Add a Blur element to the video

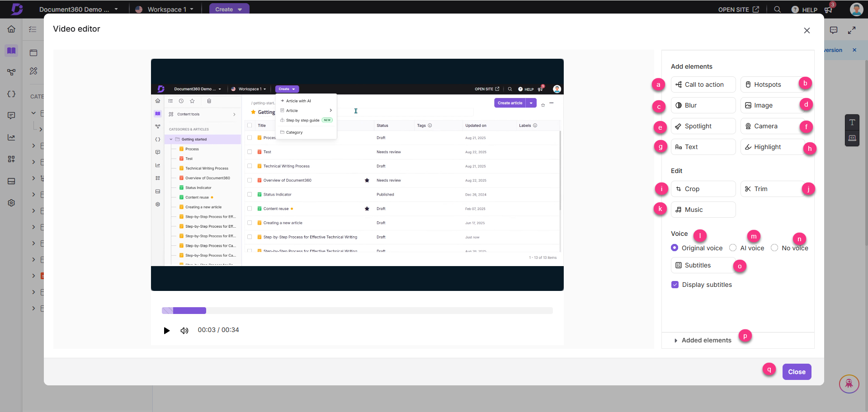tap(703, 105)
